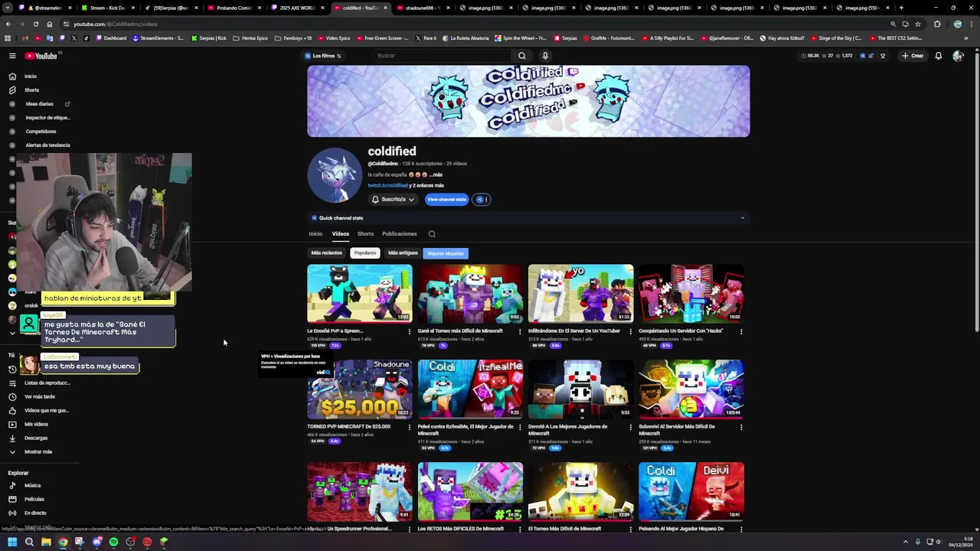This screenshot has width=980, height=551.
Task: Click the browser reload button
Action: pyautogui.click(x=35, y=24)
